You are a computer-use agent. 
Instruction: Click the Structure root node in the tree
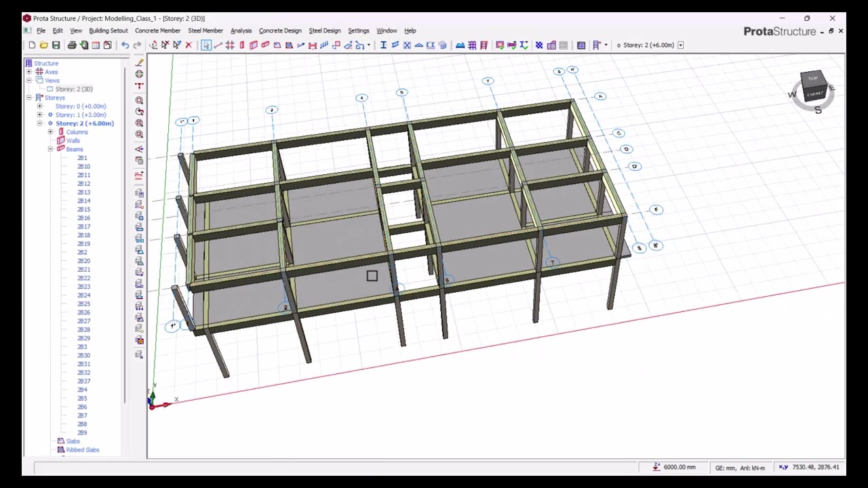click(46, 63)
